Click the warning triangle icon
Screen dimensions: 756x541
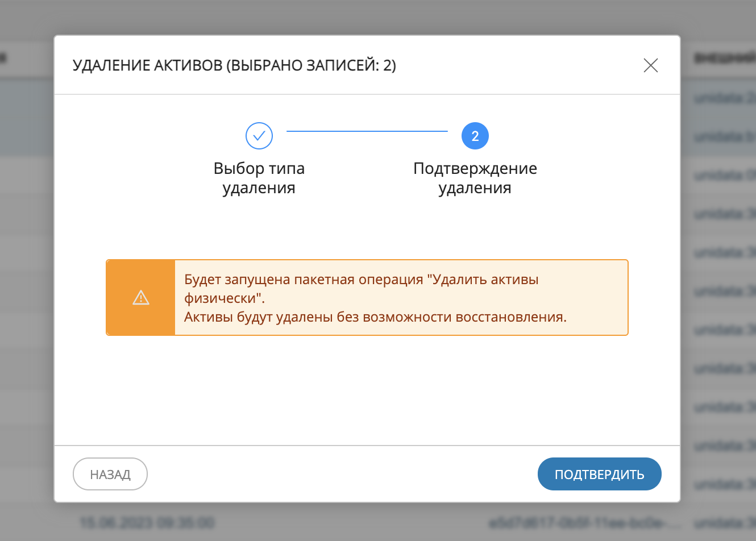[x=141, y=297]
